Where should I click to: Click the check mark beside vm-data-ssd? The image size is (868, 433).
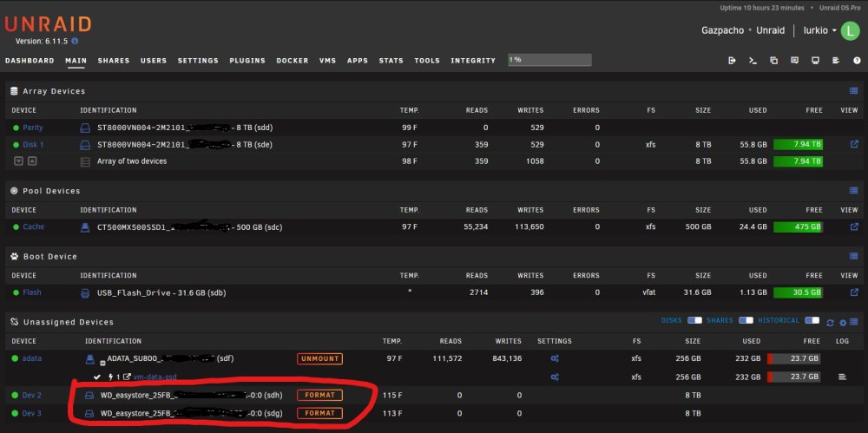pyautogui.click(x=97, y=377)
